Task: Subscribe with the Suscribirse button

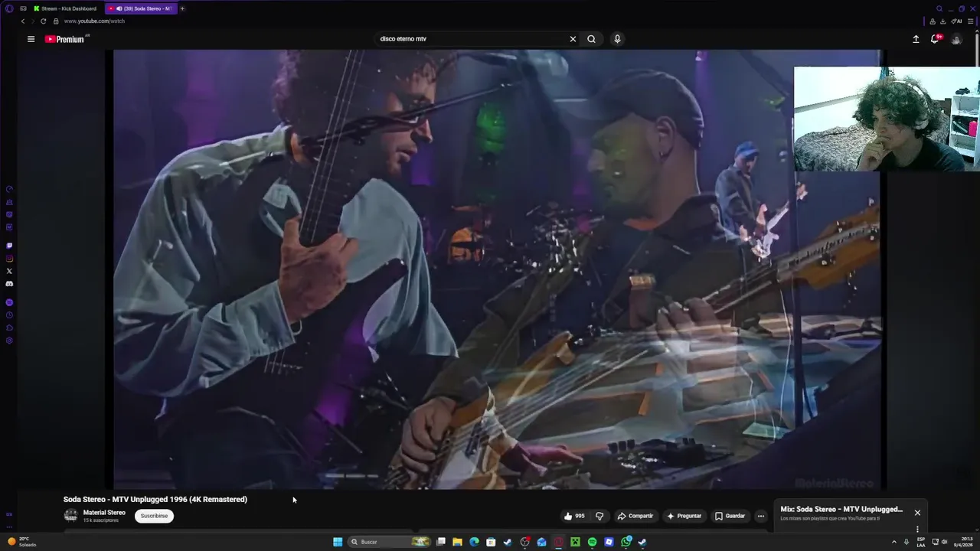Action: tap(154, 516)
